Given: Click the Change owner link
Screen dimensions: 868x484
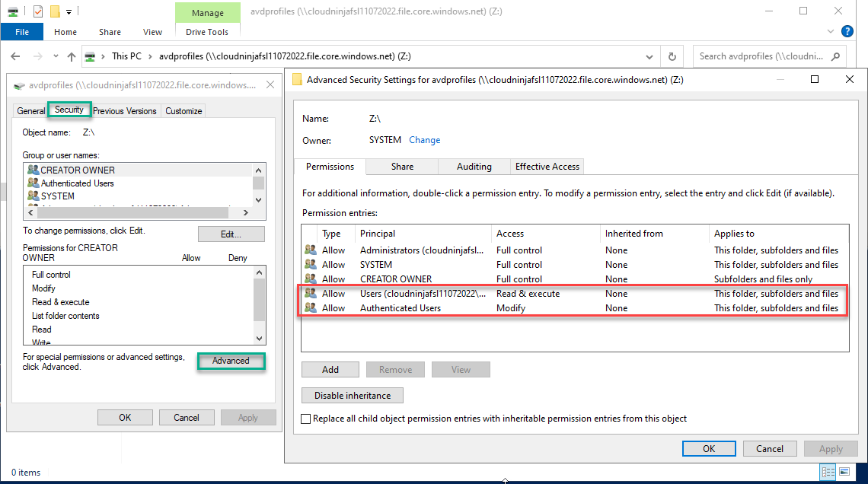Looking at the screenshot, I should tap(425, 140).
